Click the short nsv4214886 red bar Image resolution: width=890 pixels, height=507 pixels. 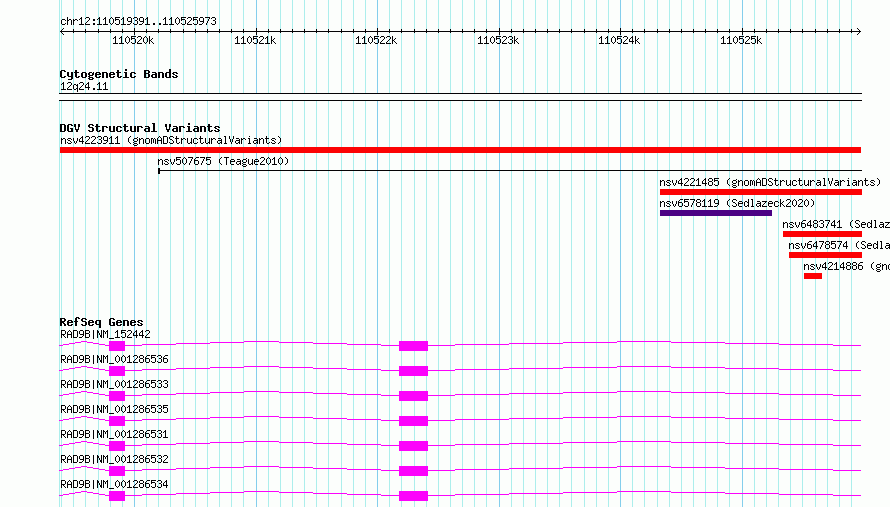(813, 276)
